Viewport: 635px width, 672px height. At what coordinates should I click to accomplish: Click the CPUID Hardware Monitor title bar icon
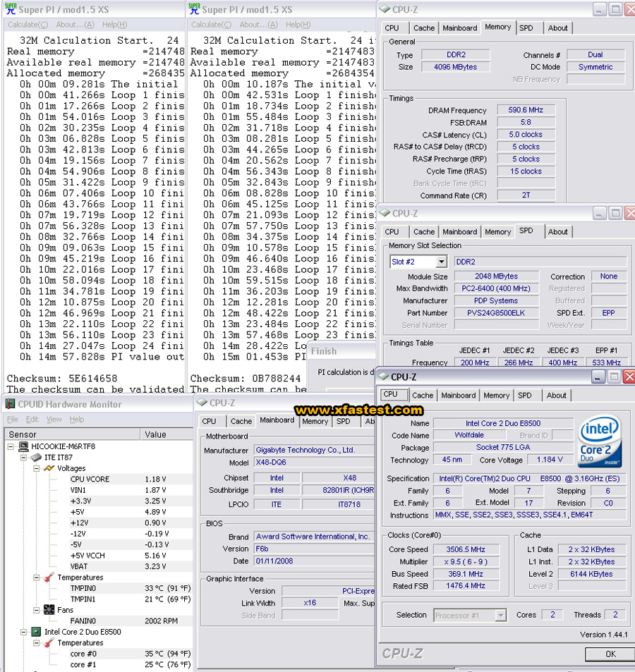[x=11, y=404]
